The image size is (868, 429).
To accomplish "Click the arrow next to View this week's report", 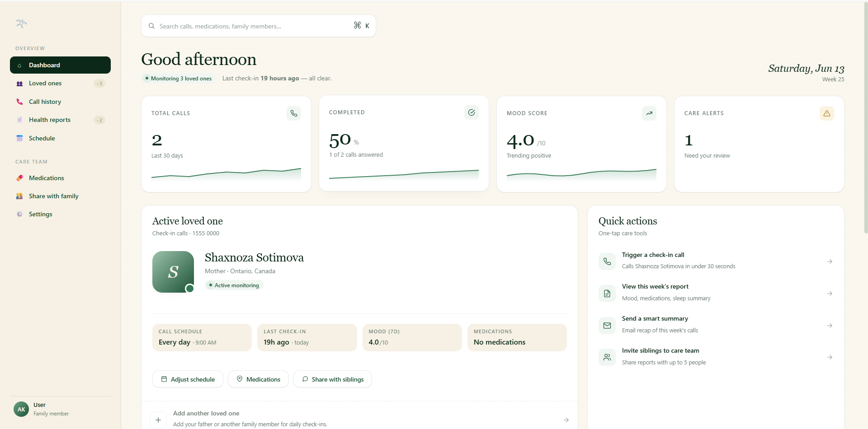I will [830, 294].
